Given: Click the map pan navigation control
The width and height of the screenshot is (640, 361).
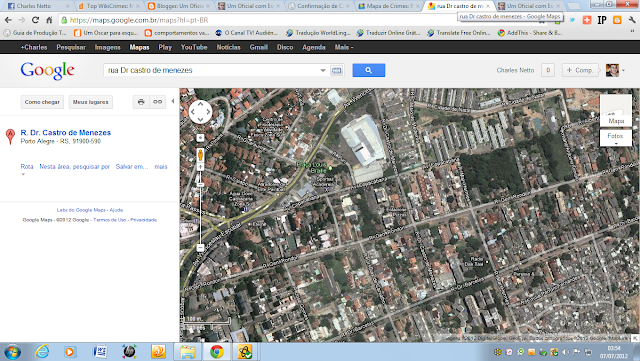Looking at the screenshot, I should pyautogui.click(x=200, y=112).
